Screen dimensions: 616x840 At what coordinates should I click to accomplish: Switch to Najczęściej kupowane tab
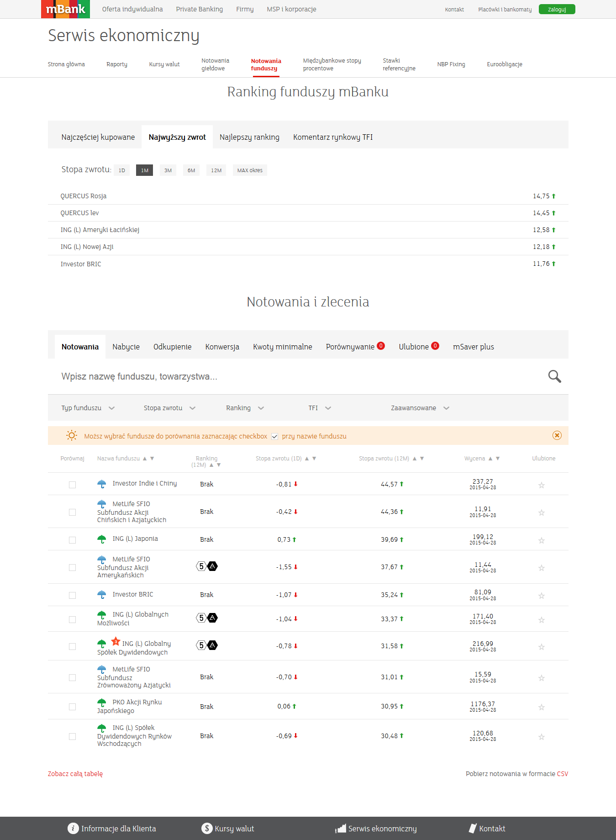click(98, 137)
